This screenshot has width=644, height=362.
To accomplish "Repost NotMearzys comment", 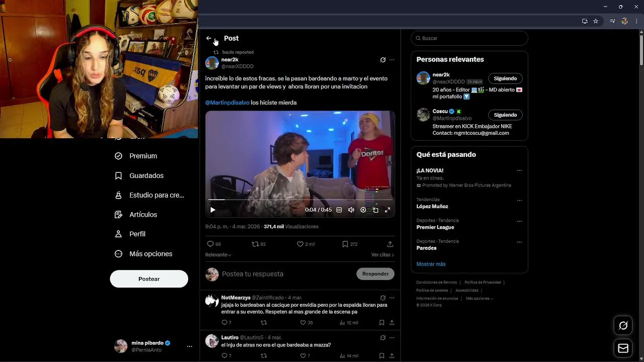I will point(264,323).
